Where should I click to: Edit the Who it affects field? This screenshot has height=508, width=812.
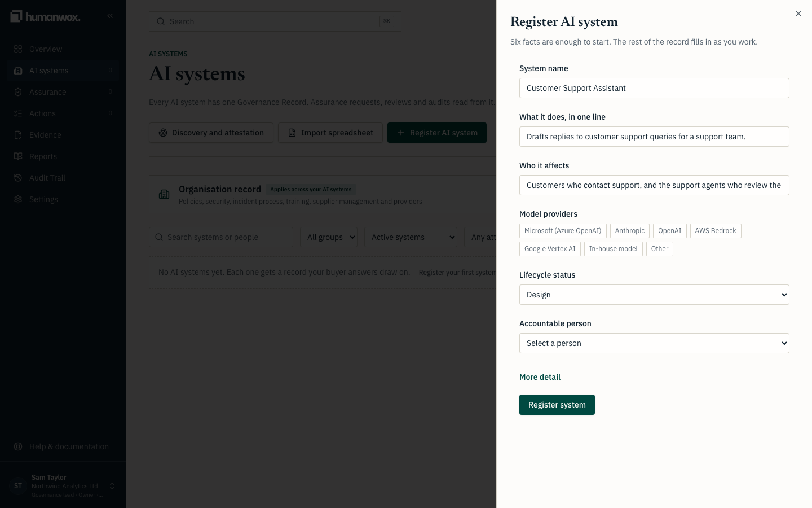click(x=654, y=185)
